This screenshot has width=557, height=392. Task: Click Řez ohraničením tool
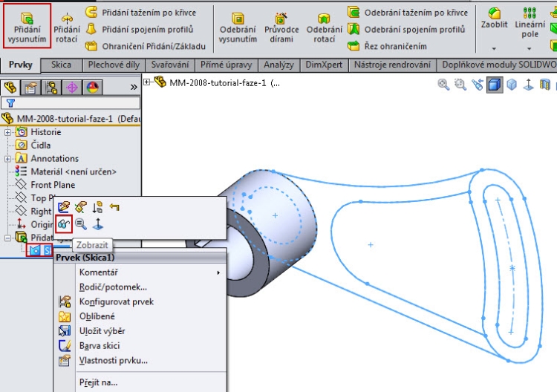pyautogui.click(x=387, y=46)
